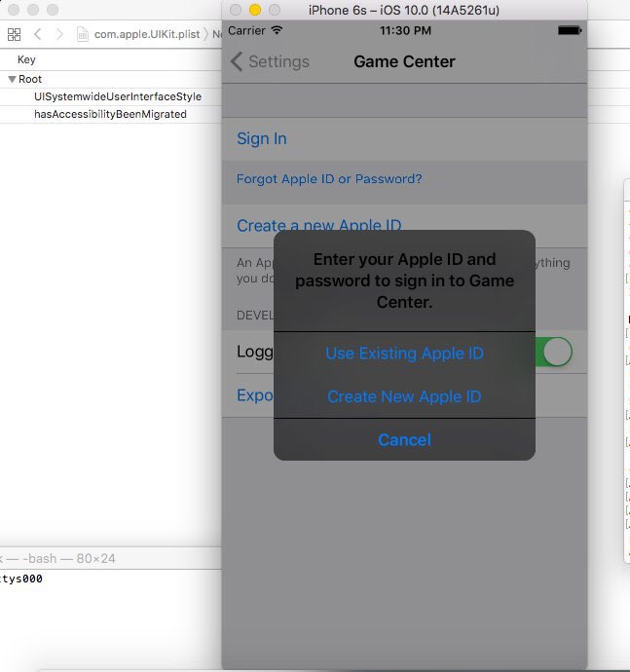Screen dimensions: 630x672
Task: Click the 11:30 PM clock in simulator
Action: 405,30
